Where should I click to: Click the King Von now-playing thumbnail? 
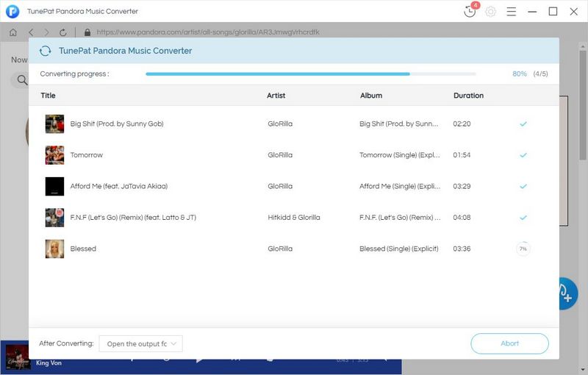17,357
